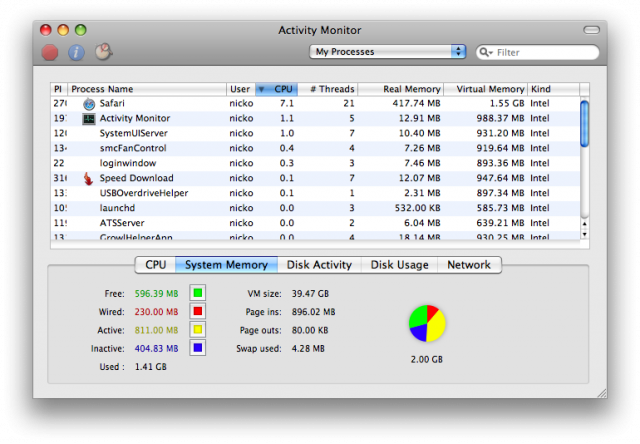Click the Free 596.39 MB value
This screenshot has width=640, height=444.
[x=156, y=294]
